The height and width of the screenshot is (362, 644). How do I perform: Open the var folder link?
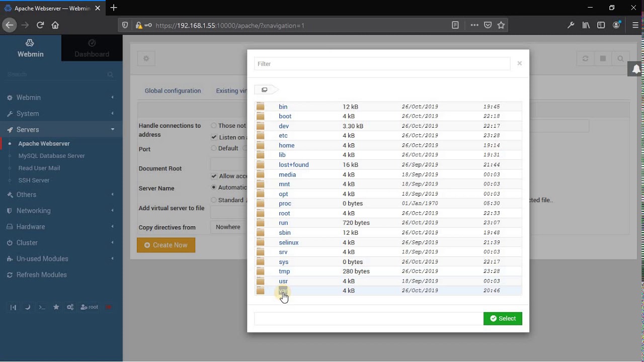283,291
